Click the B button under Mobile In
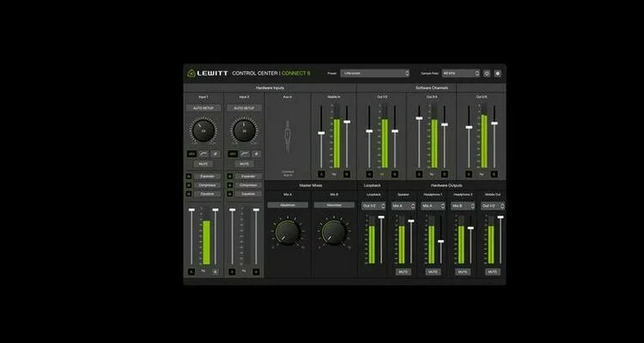644x343 pixels. coord(347,174)
